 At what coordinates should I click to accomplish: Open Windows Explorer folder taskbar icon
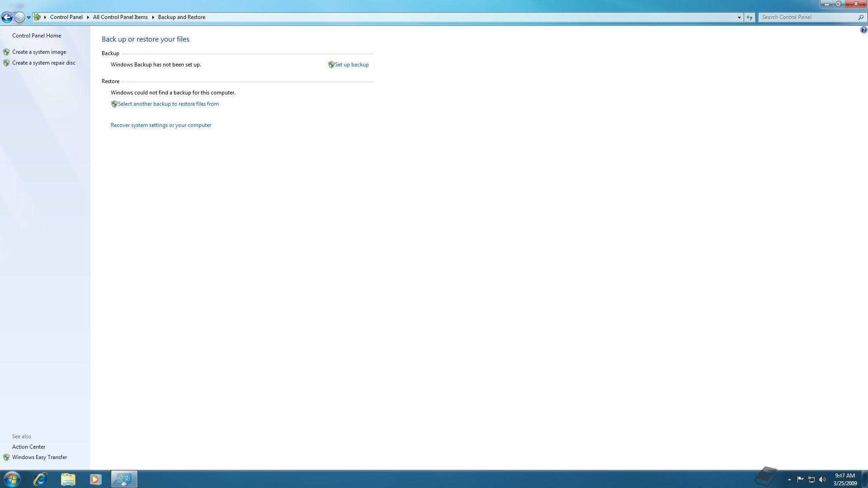click(x=68, y=479)
